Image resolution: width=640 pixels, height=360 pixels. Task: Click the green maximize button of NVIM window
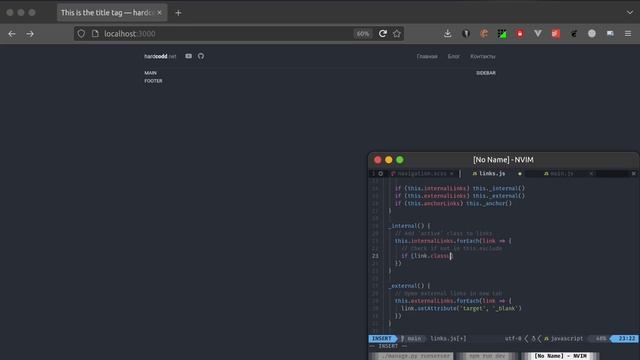[x=400, y=160]
